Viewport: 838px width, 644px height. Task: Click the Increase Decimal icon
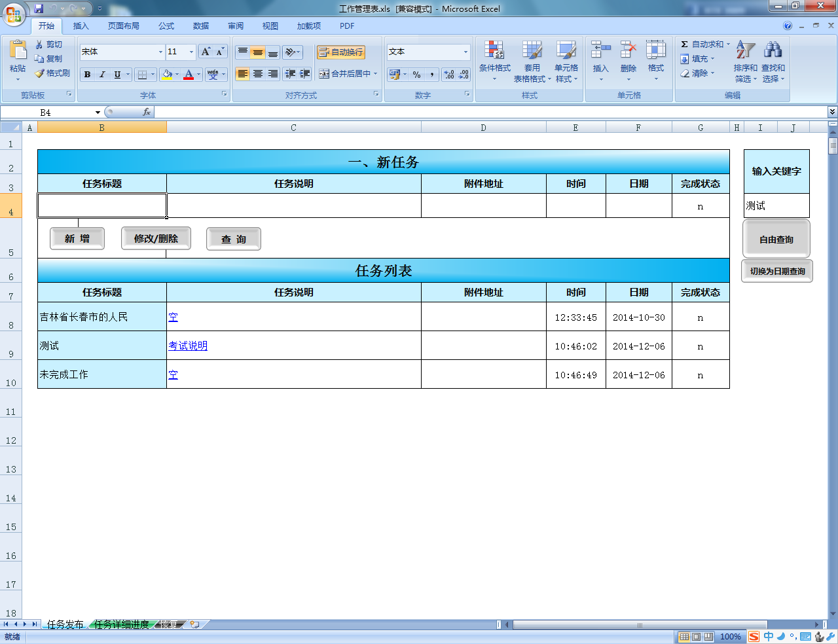coord(449,75)
